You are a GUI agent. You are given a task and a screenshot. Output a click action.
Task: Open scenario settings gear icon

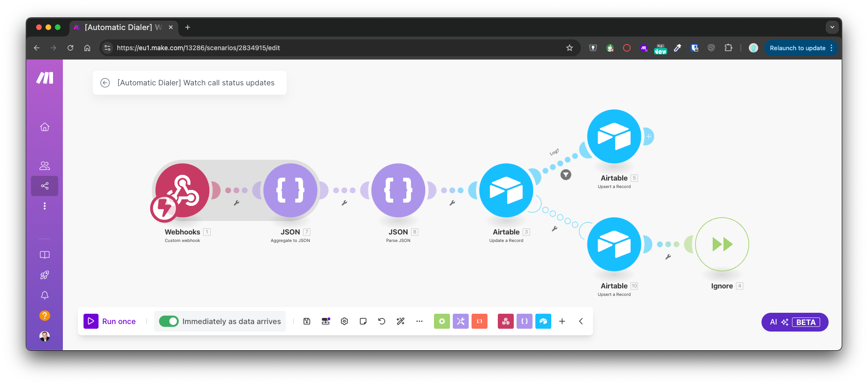344,321
